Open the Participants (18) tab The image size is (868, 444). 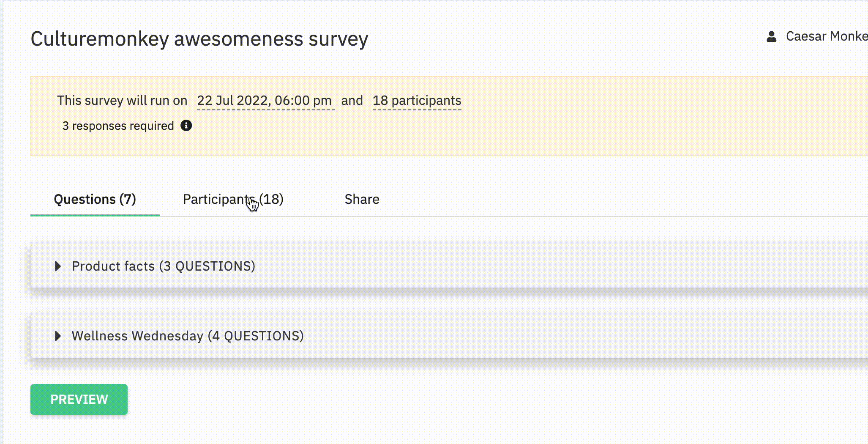pyautogui.click(x=233, y=199)
